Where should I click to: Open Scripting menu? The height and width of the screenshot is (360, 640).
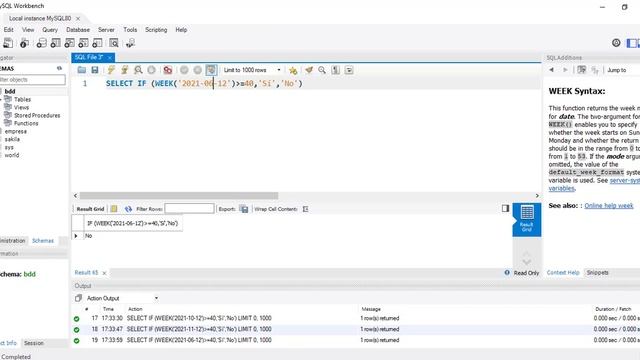click(x=156, y=30)
